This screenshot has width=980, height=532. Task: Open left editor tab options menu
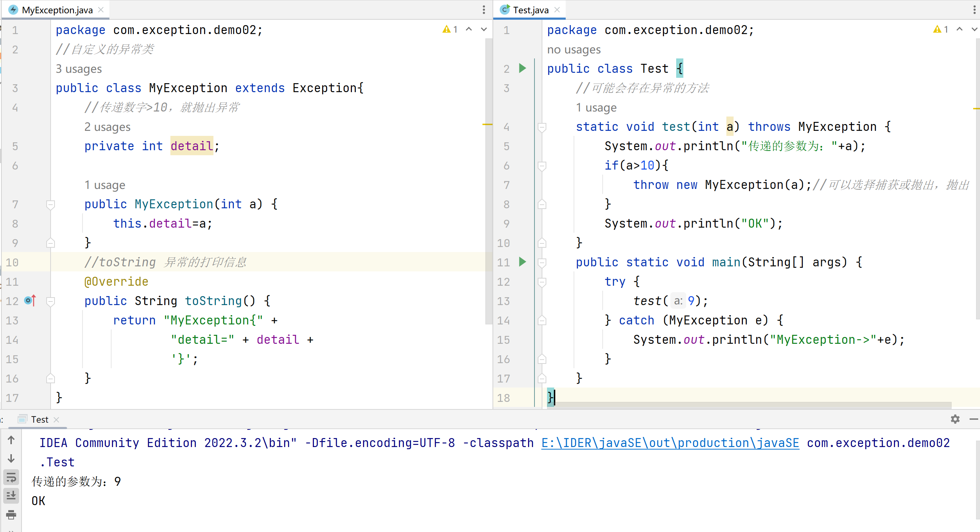[484, 10]
